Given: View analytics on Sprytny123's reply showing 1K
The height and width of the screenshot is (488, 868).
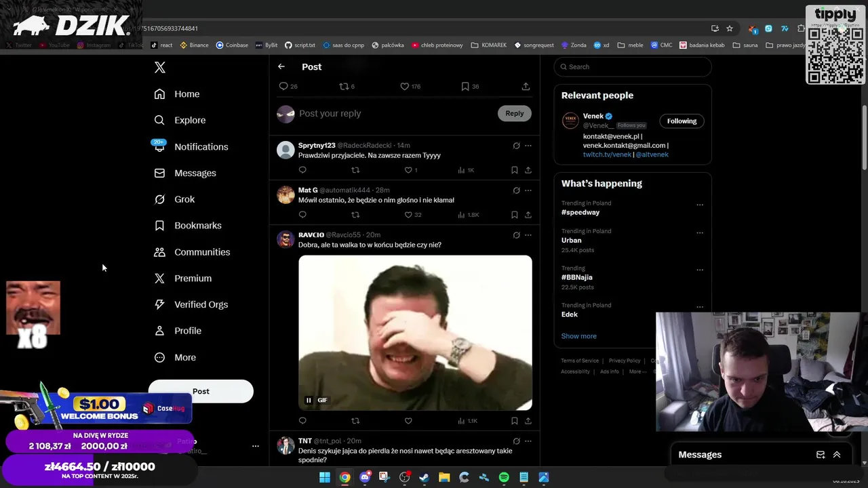Looking at the screenshot, I should (466, 170).
